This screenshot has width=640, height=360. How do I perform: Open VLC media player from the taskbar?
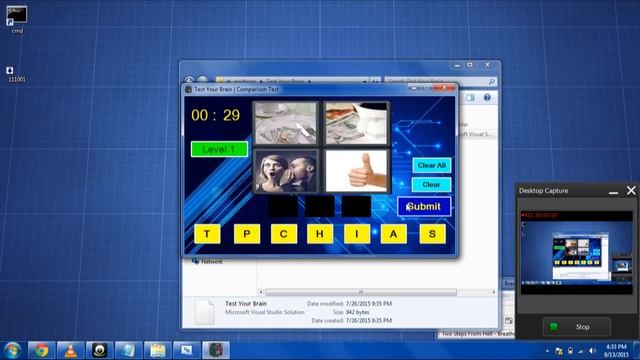point(71,350)
